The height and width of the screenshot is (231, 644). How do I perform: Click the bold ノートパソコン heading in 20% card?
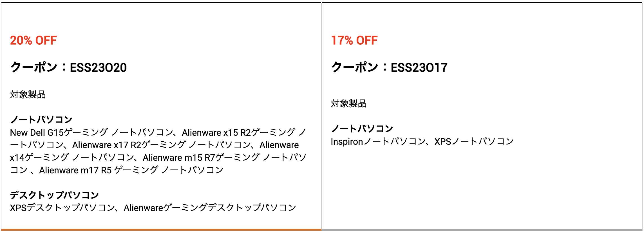pyautogui.click(x=41, y=119)
